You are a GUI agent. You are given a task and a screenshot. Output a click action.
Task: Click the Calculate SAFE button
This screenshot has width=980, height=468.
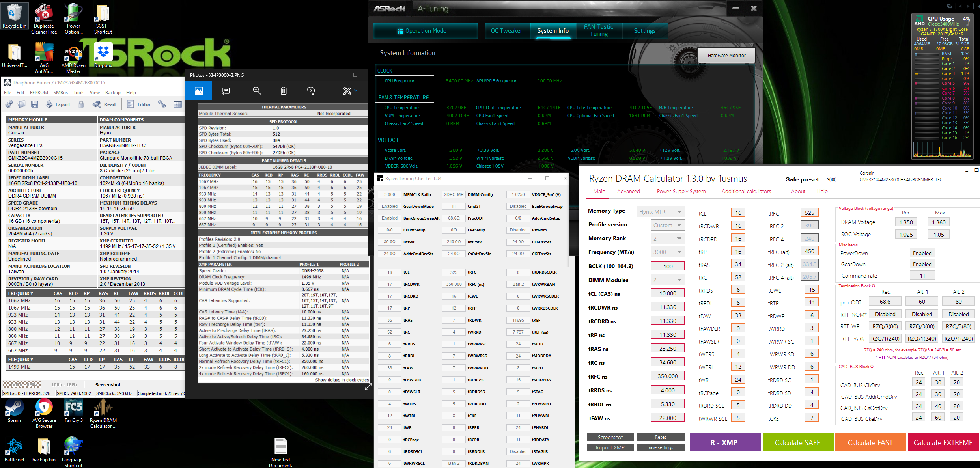[x=797, y=442]
